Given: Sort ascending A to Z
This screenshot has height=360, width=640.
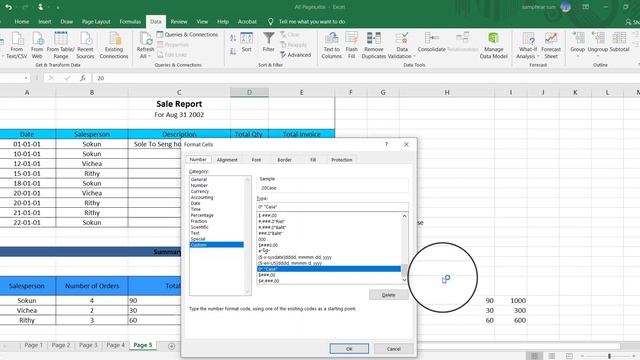Looking at the screenshot, I should click(x=233, y=38).
